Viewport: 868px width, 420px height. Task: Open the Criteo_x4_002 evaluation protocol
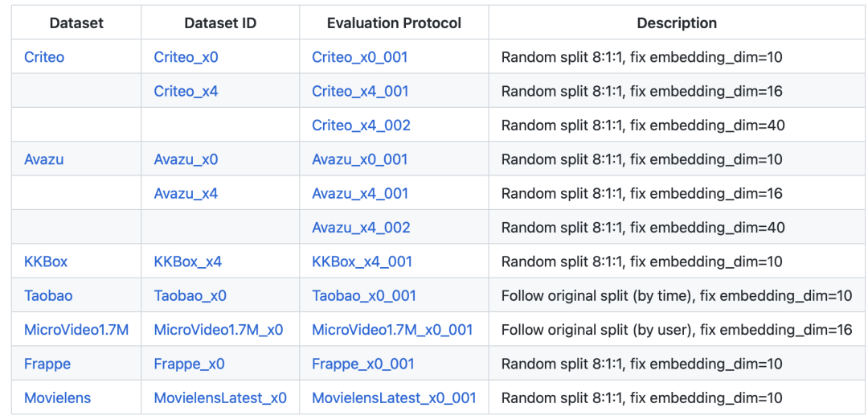click(x=361, y=126)
